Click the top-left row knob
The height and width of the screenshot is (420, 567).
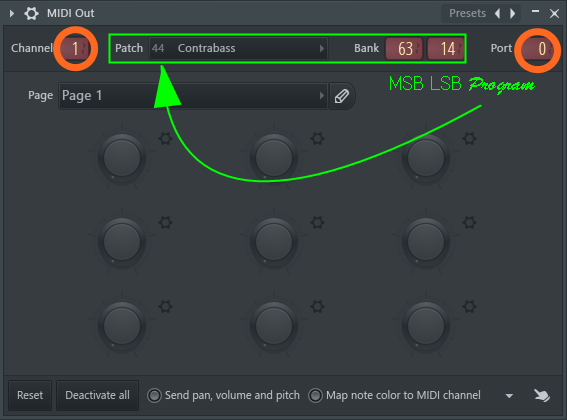[122, 158]
